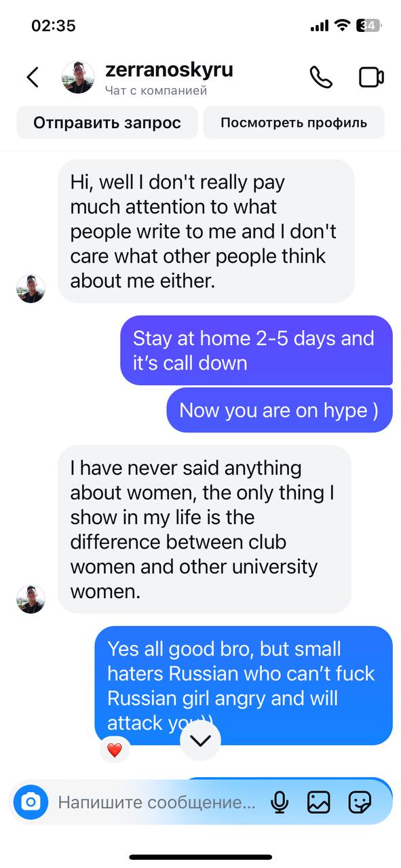
Task: Tap the red heart reaction
Action: pyautogui.click(x=115, y=750)
